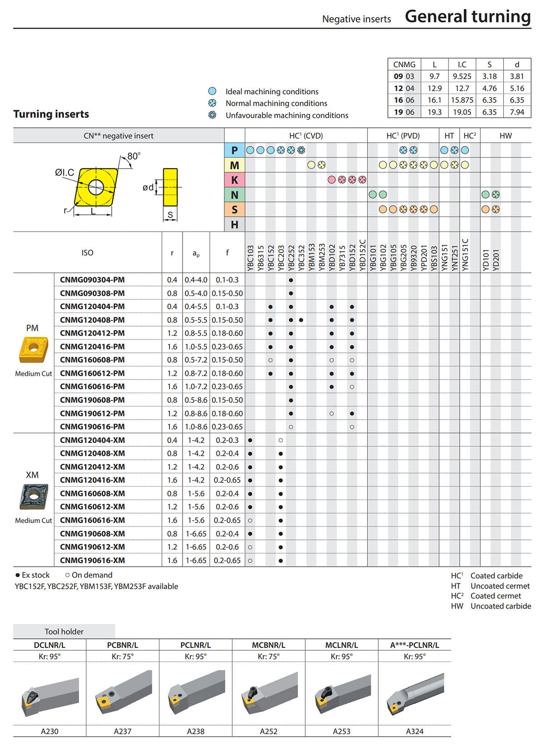Click the ISO column header
Screen dimensions: 545x756
(x=87, y=252)
